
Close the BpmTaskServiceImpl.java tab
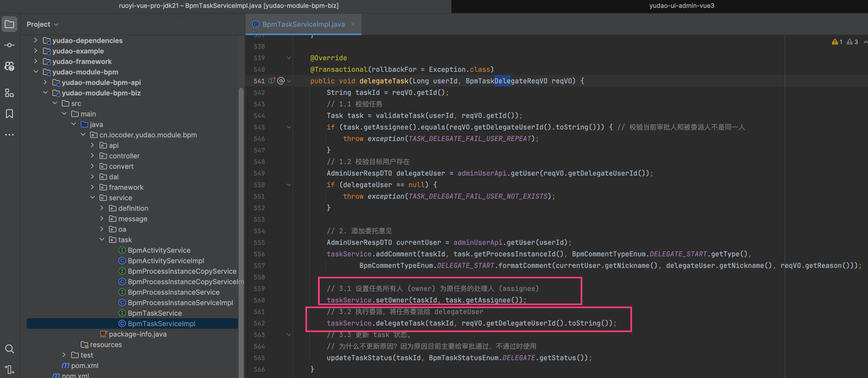[353, 24]
